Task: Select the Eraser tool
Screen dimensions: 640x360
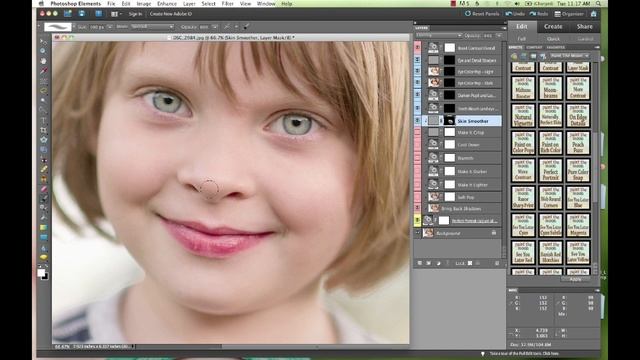Action: (x=43, y=189)
